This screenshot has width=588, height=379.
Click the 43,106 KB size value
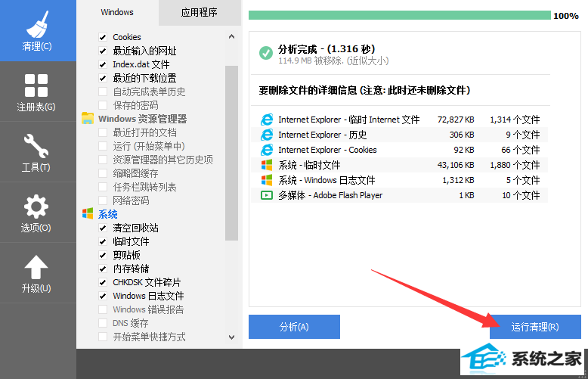coord(456,165)
